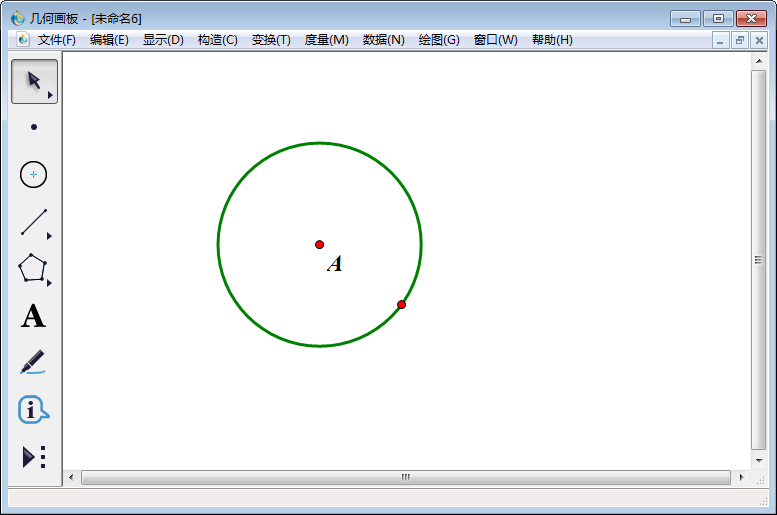Open the 构造(C) menu
The height and width of the screenshot is (515, 777).
click(x=218, y=40)
